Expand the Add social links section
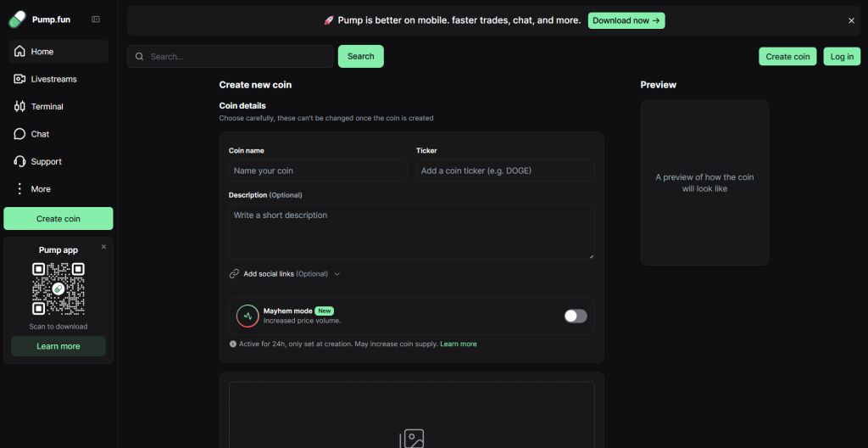 tap(285, 274)
